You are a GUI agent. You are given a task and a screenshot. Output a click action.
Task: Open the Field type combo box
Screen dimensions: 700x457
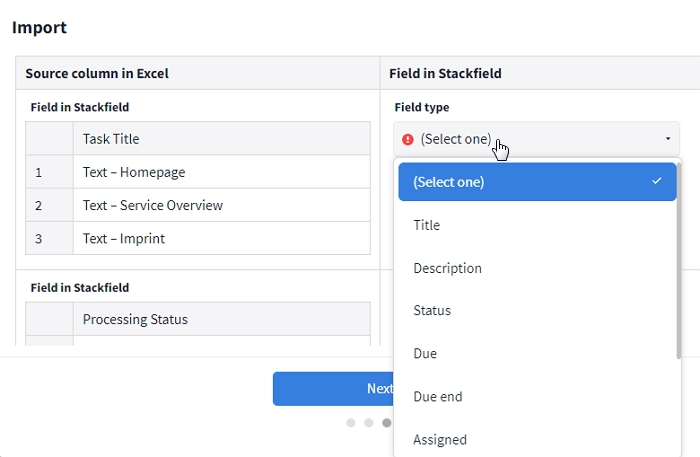click(x=535, y=139)
